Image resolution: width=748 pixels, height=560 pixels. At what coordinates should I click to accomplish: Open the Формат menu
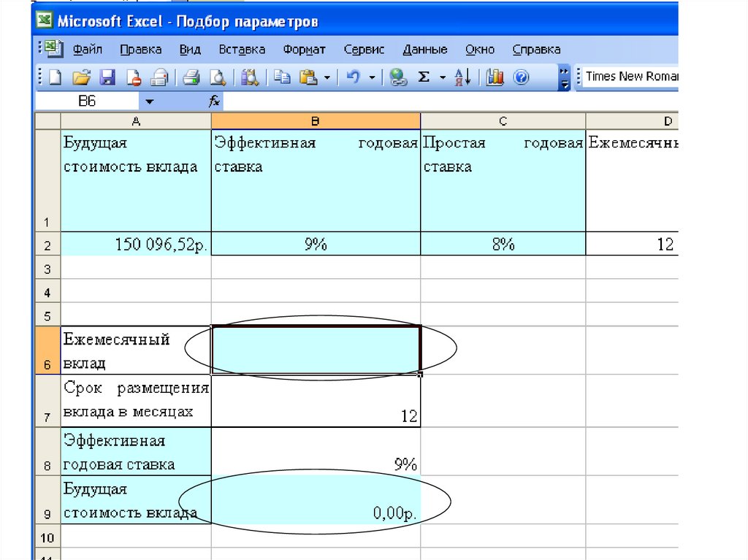[x=305, y=50]
